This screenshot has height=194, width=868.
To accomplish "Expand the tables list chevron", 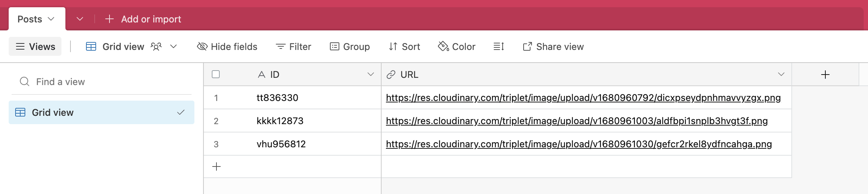I will pyautogui.click(x=80, y=19).
